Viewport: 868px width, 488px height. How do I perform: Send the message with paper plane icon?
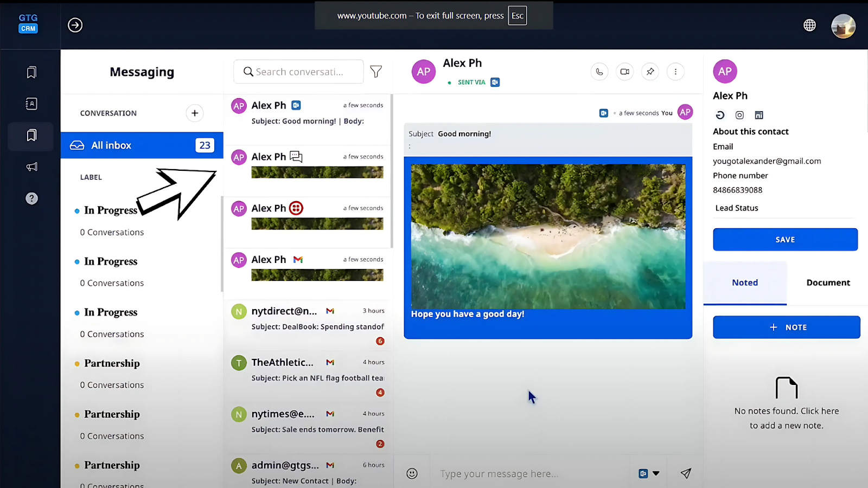click(x=686, y=473)
